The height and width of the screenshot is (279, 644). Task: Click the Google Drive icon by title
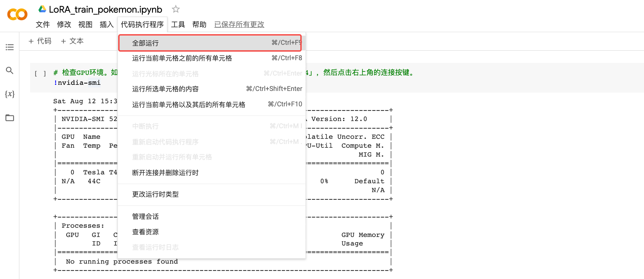[42, 9]
